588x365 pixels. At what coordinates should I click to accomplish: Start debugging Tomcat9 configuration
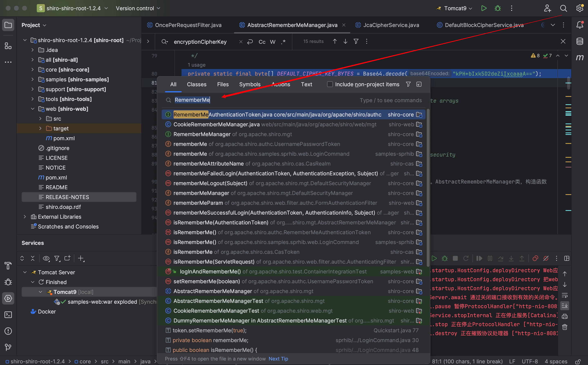[x=498, y=8]
